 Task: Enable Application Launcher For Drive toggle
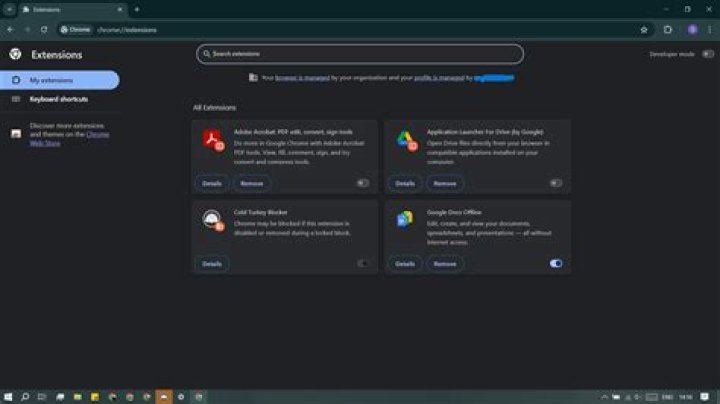tap(556, 183)
